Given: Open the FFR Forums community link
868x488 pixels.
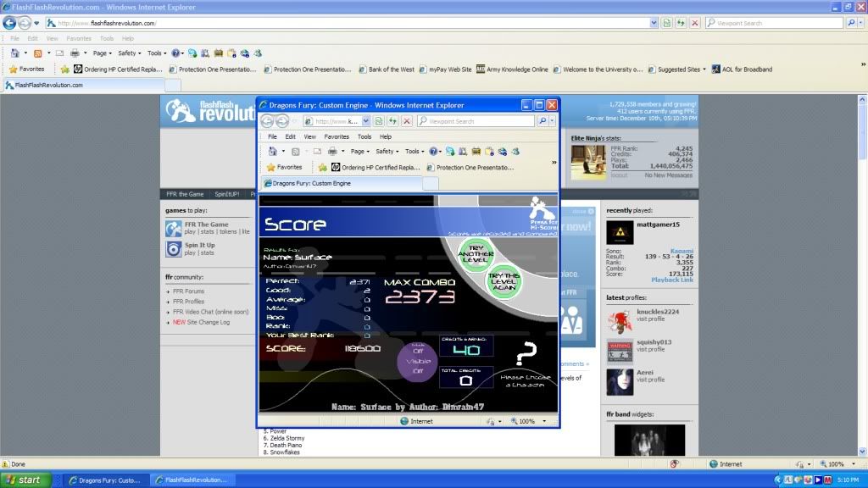Looking at the screenshot, I should [188, 291].
